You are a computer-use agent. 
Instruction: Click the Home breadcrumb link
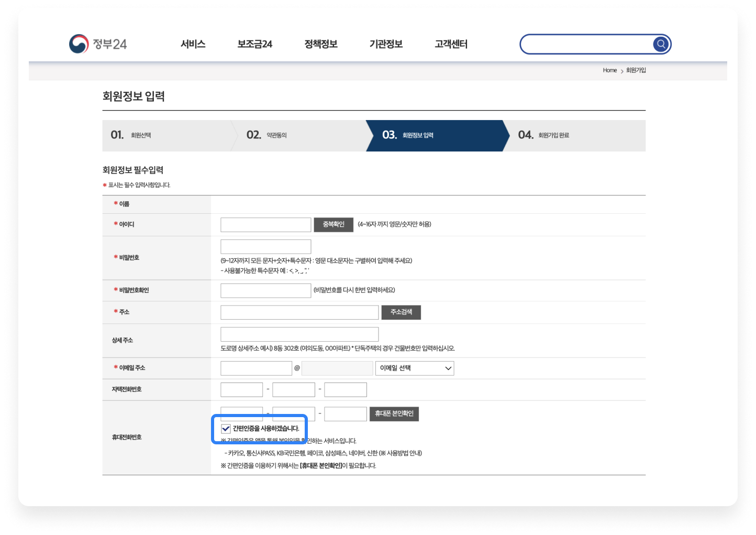[x=609, y=70]
